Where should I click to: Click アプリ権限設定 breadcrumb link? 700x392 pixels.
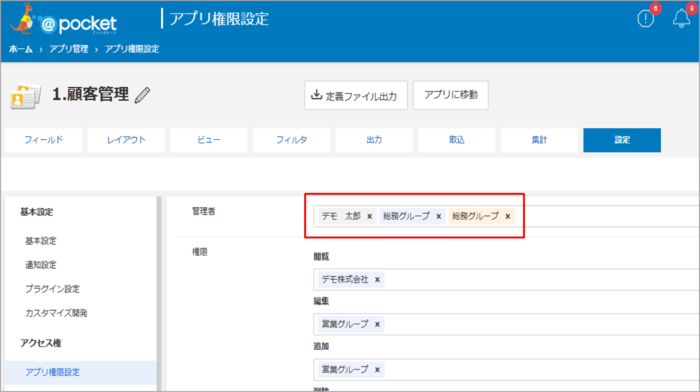click(x=132, y=49)
